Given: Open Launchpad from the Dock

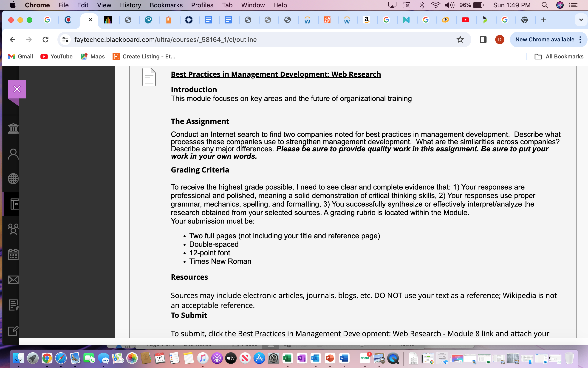Looking at the screenshot, I should click(33, 358).
